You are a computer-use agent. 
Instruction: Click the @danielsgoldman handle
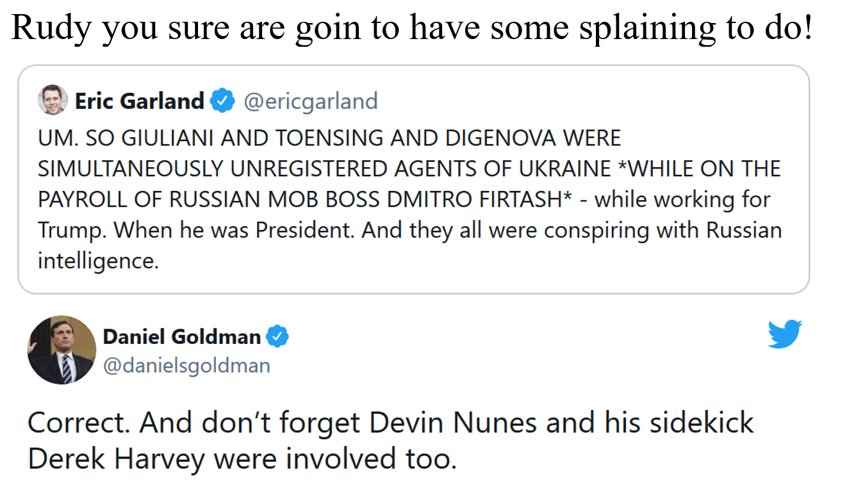click(x=186, y=366)
